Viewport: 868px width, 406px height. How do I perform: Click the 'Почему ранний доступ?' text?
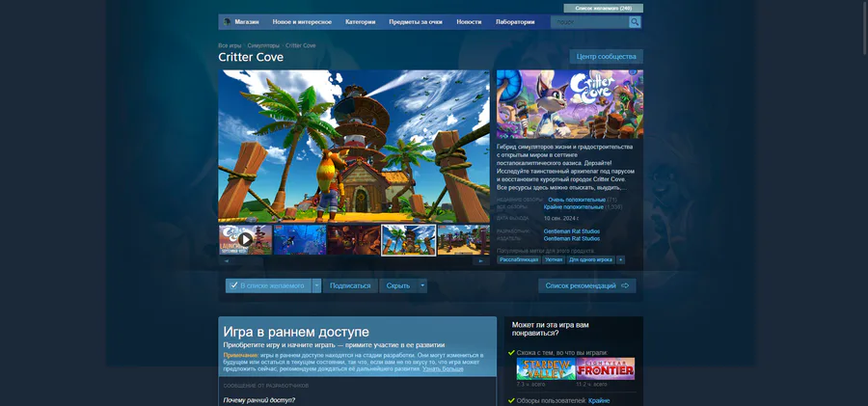coord(259,400)
